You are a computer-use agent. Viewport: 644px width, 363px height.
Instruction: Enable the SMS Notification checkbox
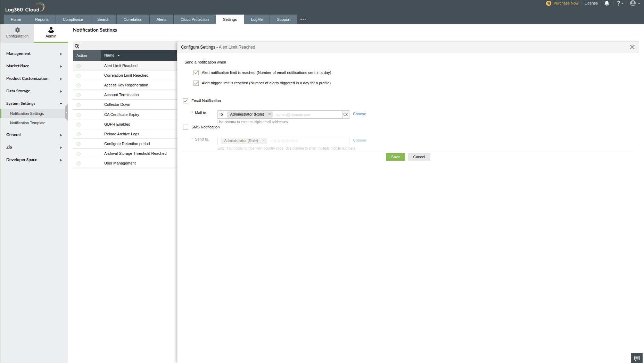pyautogui.click(x=186, y=127)
